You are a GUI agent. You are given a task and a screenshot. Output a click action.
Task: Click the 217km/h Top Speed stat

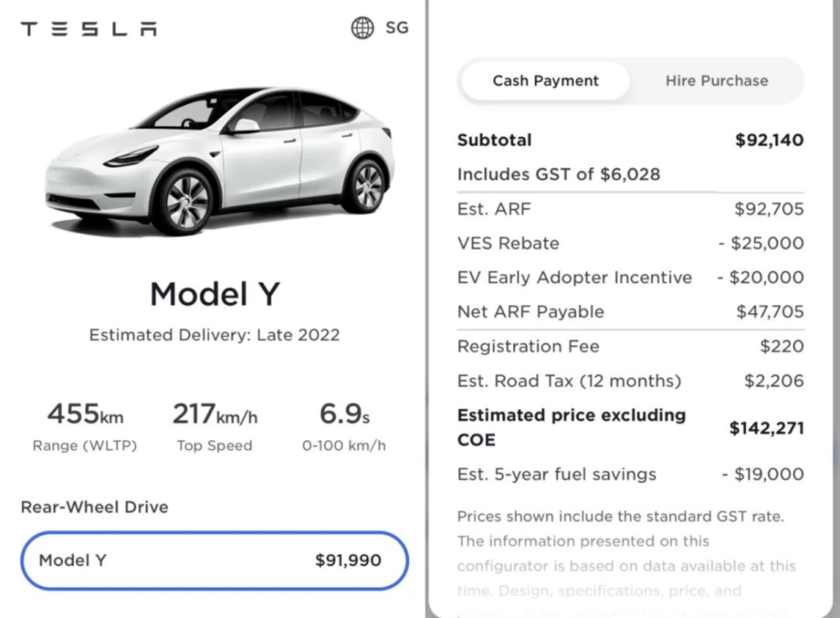tap(214, 427)
